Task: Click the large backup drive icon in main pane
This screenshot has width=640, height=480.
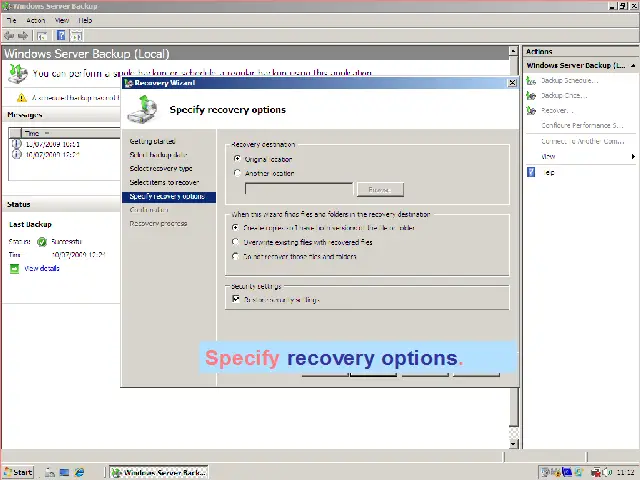Action: coord(18,74)
